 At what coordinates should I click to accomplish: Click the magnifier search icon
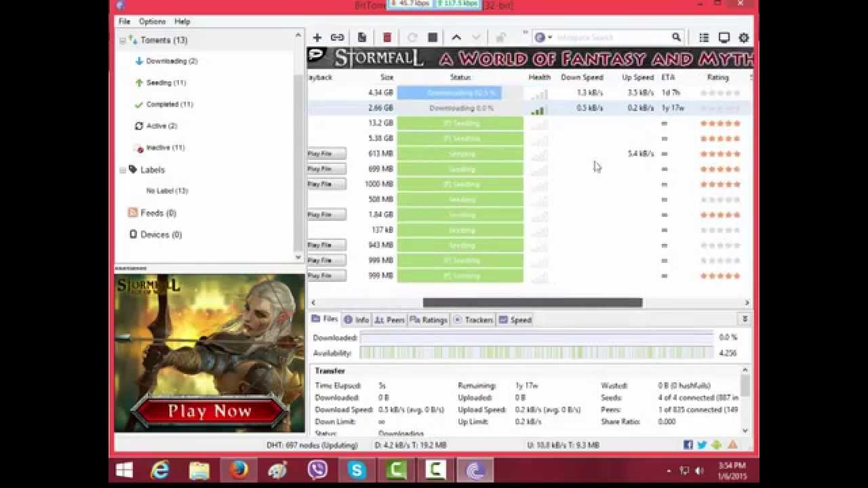(676, 37)
